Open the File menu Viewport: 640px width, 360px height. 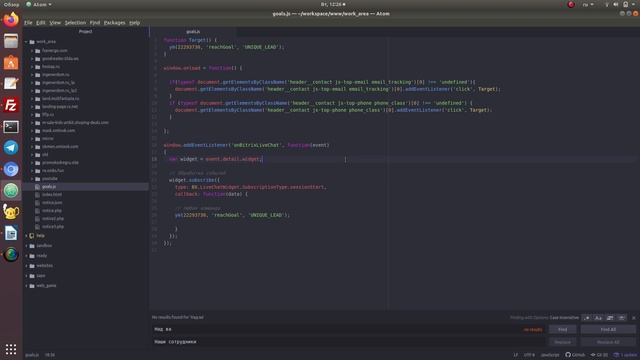(x=28, y=22)
